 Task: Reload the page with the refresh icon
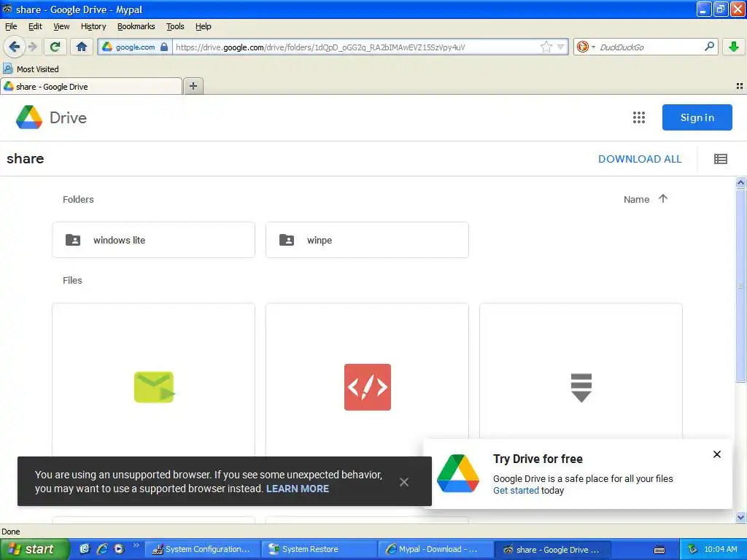tap(55, 47)
